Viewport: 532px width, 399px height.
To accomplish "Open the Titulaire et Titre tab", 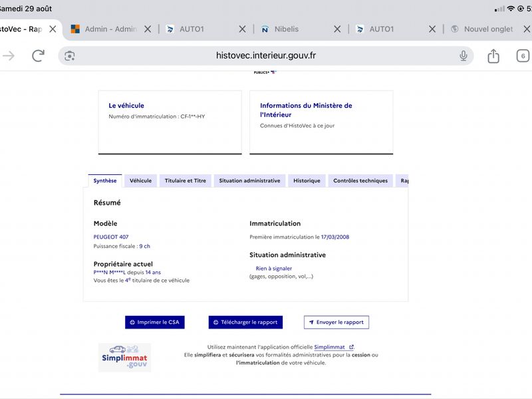I will coord(186,180).
